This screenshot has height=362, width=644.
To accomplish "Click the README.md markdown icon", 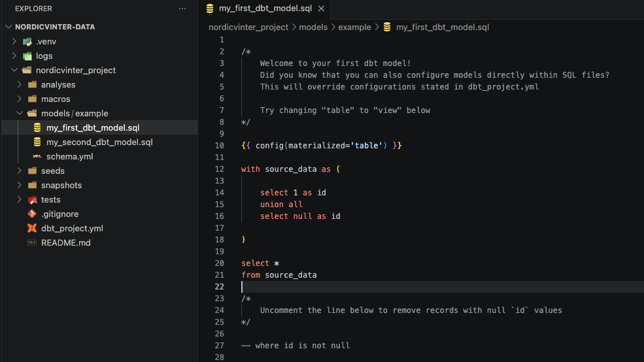I will click(x=32, y=242).
